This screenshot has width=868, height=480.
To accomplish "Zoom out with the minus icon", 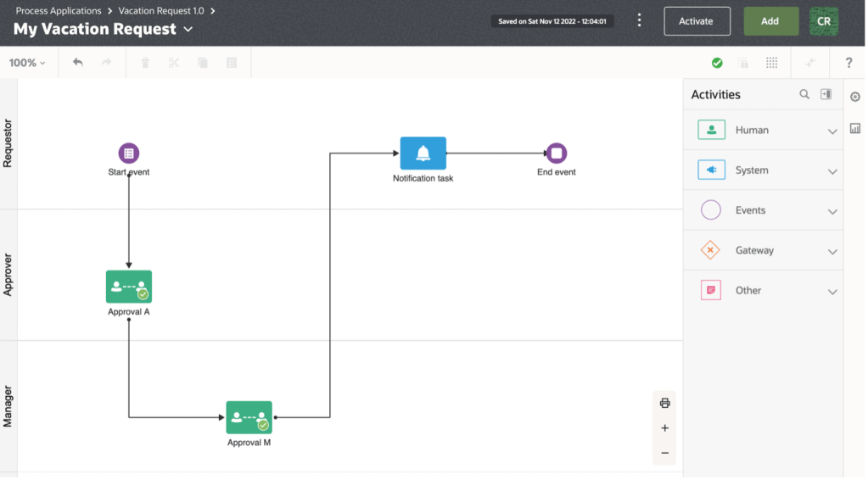I will 664,453.
